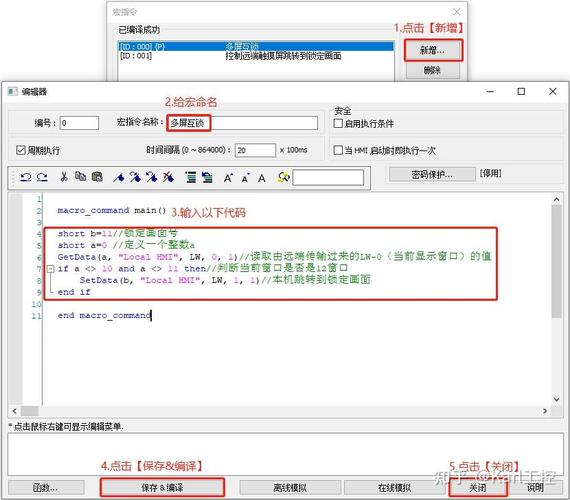This screenshot has height=500, width=570.
Task: Click the GetData code line
Action: click(x=274, y=257)
